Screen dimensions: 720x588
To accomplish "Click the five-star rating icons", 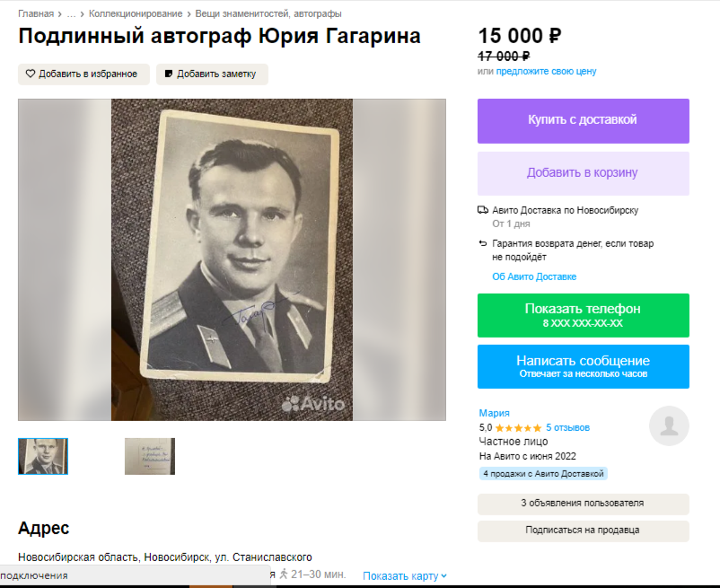I will coord(518,428).
